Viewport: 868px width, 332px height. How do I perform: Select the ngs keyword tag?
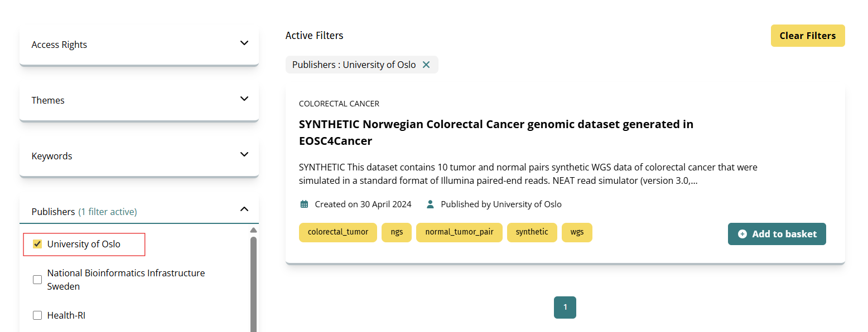click(x=397, y=232)
